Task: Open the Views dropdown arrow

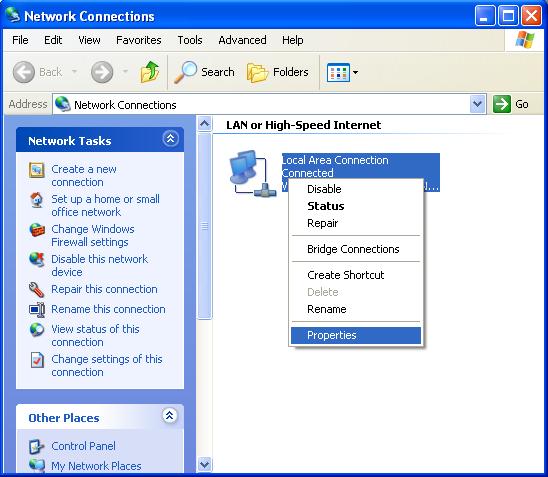Action: [355, 72]
